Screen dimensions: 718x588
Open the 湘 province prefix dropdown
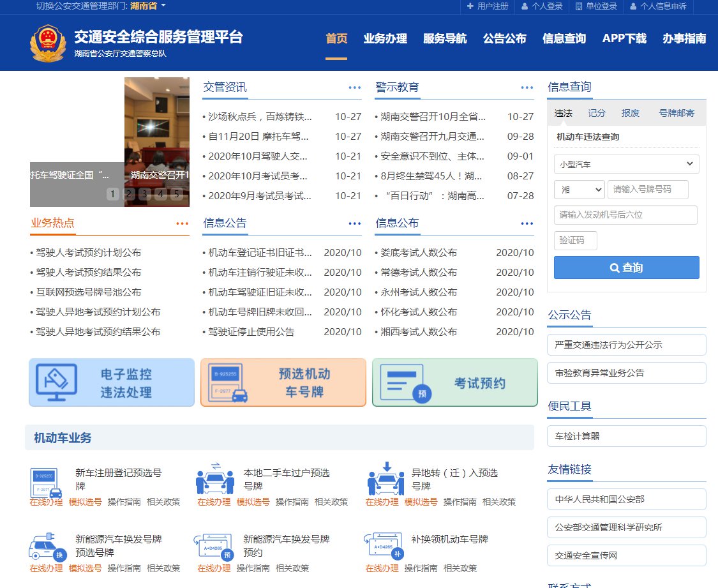tap(579, 190)
